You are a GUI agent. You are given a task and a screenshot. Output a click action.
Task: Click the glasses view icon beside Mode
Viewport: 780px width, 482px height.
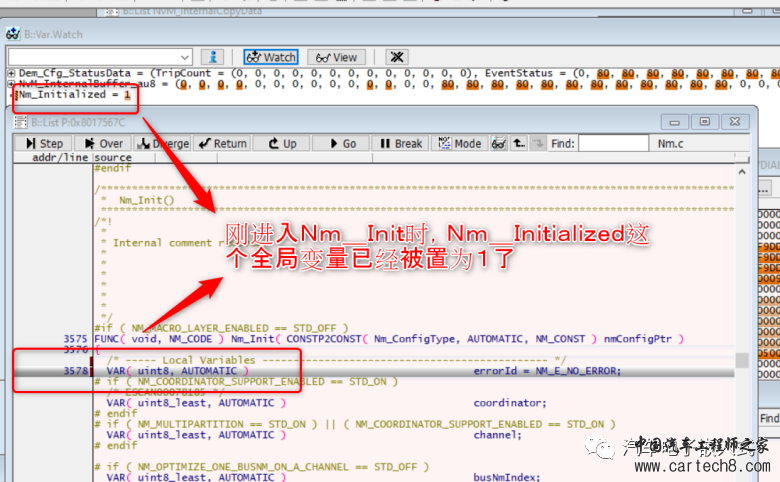pos(498,143)
